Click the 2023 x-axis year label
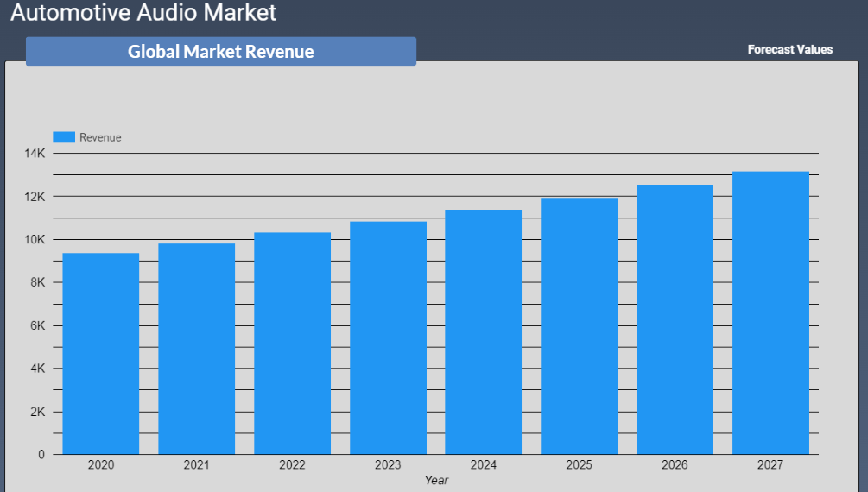 (x=388, y=465)
